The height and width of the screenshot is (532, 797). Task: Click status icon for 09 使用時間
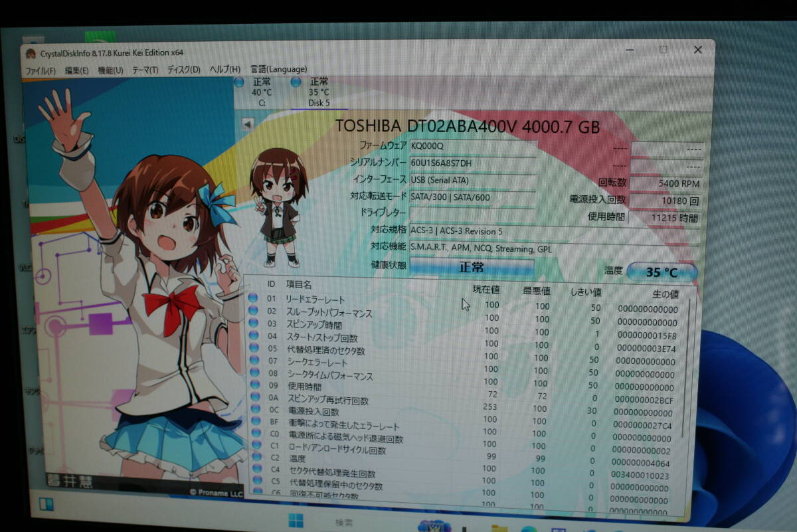click(x=254, y=385)
